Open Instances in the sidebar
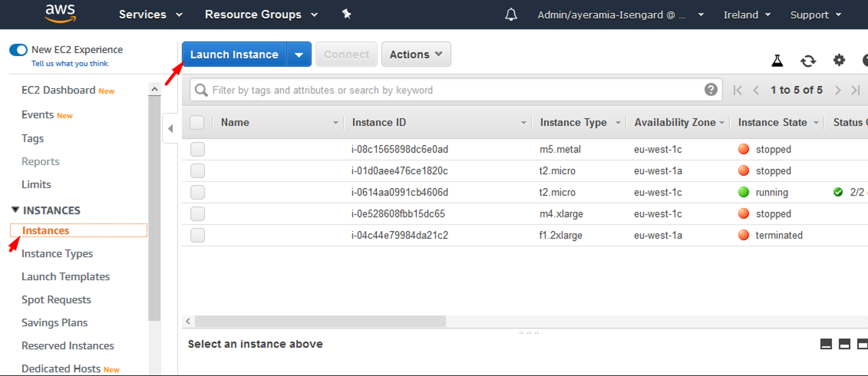This screenshot has width=868, height=376. [45, 230]
